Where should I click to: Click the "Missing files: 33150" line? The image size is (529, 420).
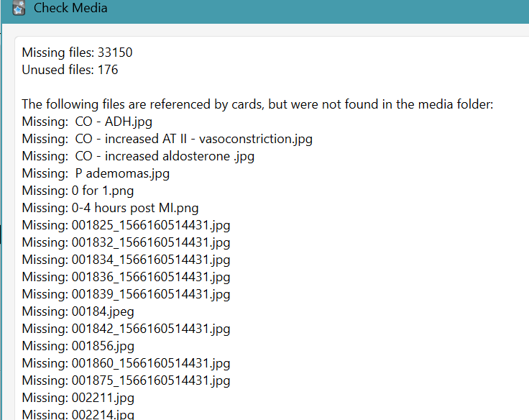(77, 52)
